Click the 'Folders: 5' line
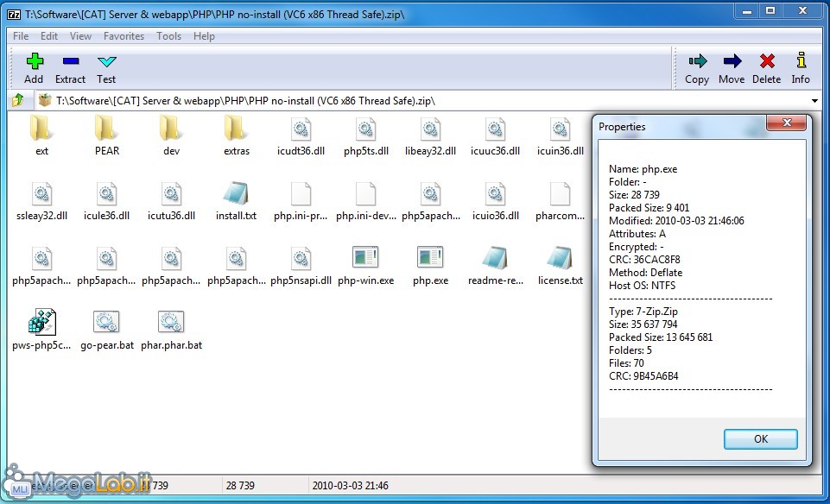This screenshot has height=504, width=830. 630,350
